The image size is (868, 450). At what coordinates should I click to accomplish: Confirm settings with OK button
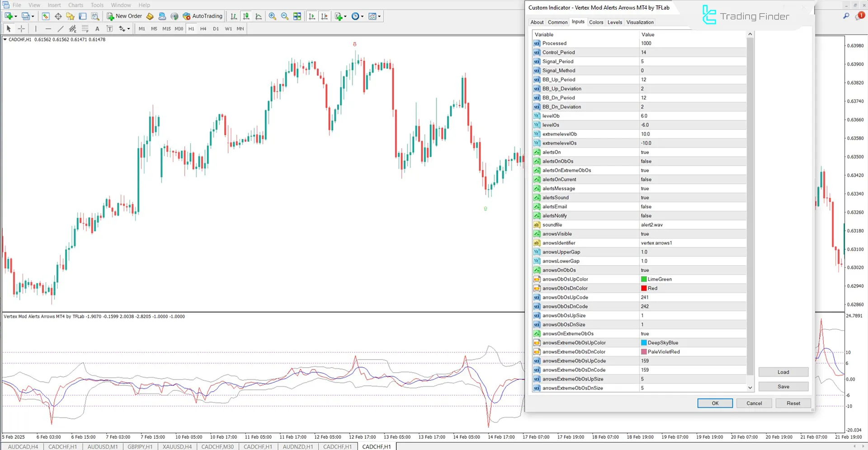click(715, 403)
